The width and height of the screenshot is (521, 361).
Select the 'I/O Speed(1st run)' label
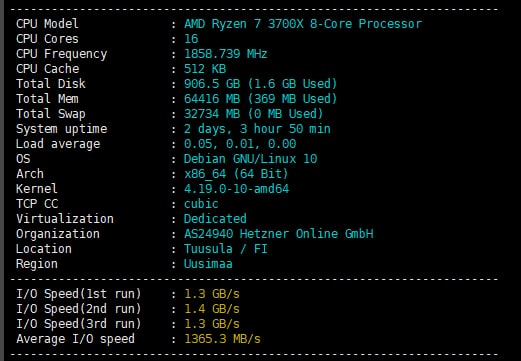click(79, 294)
